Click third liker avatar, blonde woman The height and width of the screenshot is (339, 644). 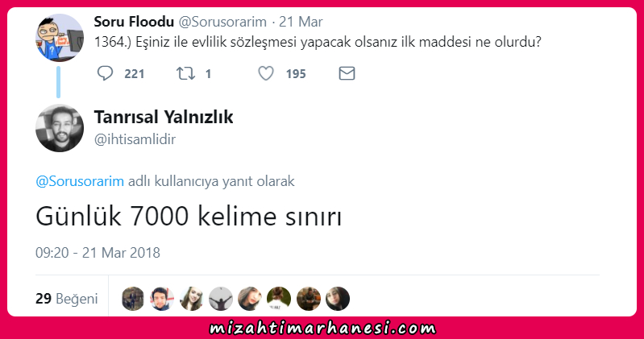coord(191,299)
